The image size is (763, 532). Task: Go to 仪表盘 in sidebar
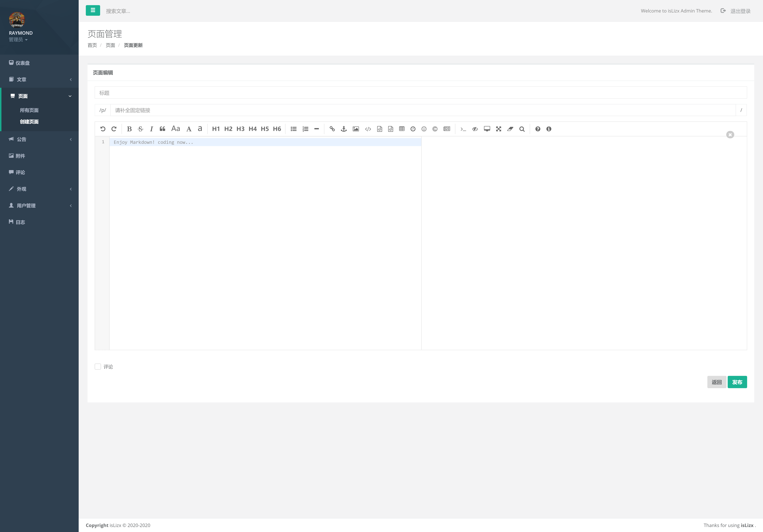pyautogui.click(x=23, y=63)
